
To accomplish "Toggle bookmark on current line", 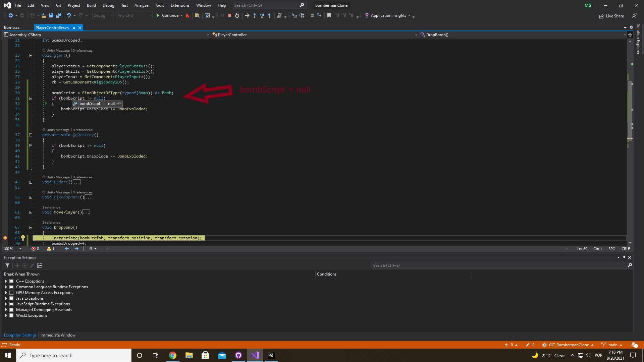I will click(x=329, y=15).
